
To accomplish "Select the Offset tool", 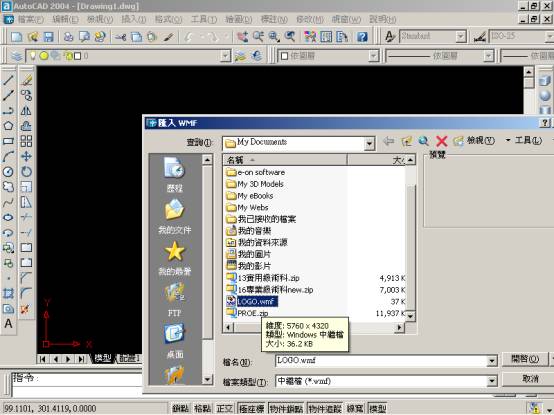I will (x=26, y=126).
